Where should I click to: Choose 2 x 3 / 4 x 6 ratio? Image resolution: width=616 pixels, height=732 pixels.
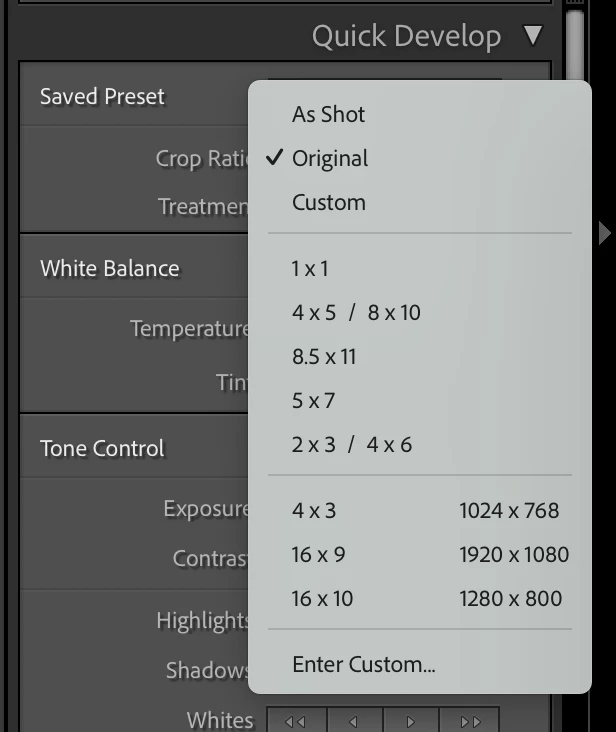tap(352, 444)
